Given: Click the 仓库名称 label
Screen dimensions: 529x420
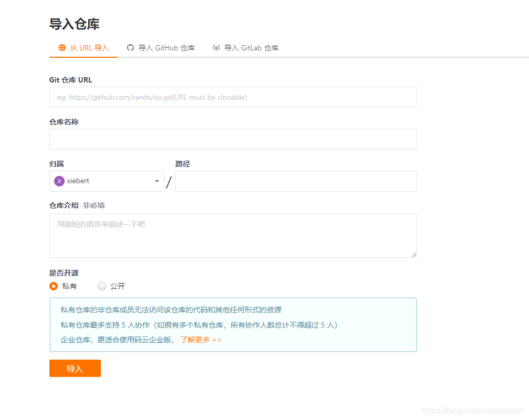Looking at the screenshot, I should (x=64, y=122).
